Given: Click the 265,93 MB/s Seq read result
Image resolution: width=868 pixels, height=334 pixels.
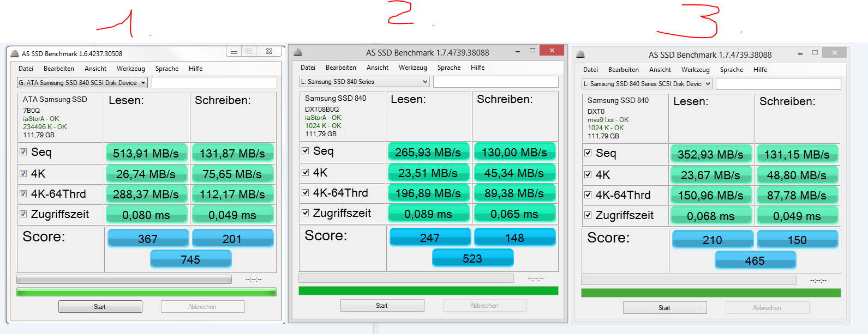Looking at the screenshot, I should pyautogui.click(x=428, y=152).
